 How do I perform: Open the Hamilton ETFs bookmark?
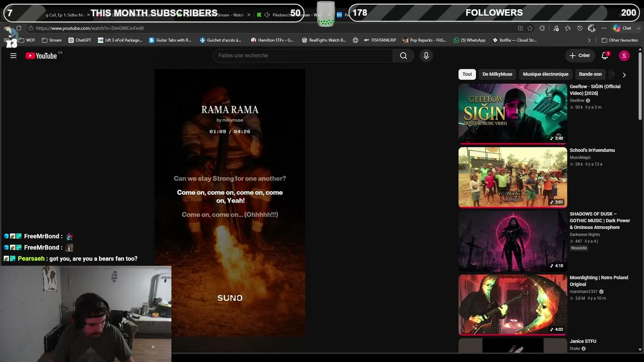(272, 40)
